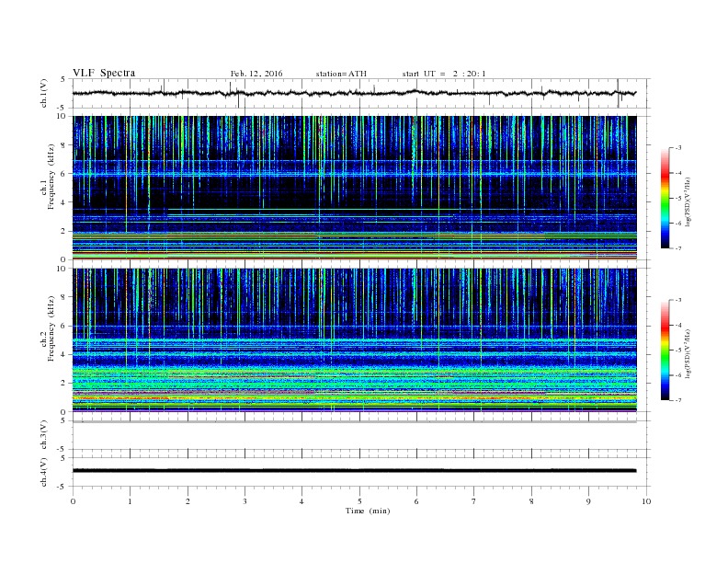Click the 'ch.4(V)' axis label
The width and height of the screenshot is (728, 563).
click(x=43, y=472)
